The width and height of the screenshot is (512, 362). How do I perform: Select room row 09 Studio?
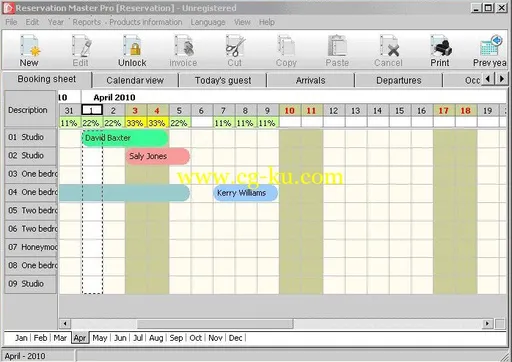pos(31,284)
